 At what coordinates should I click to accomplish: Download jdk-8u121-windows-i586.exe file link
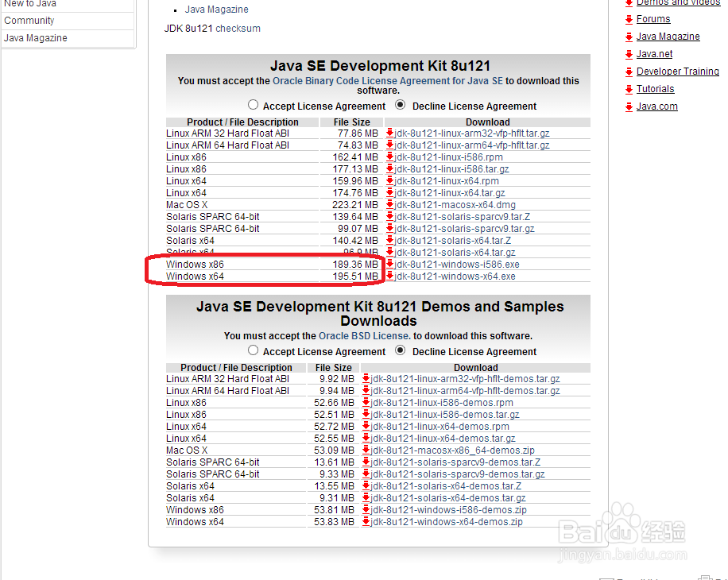(457, 265)
